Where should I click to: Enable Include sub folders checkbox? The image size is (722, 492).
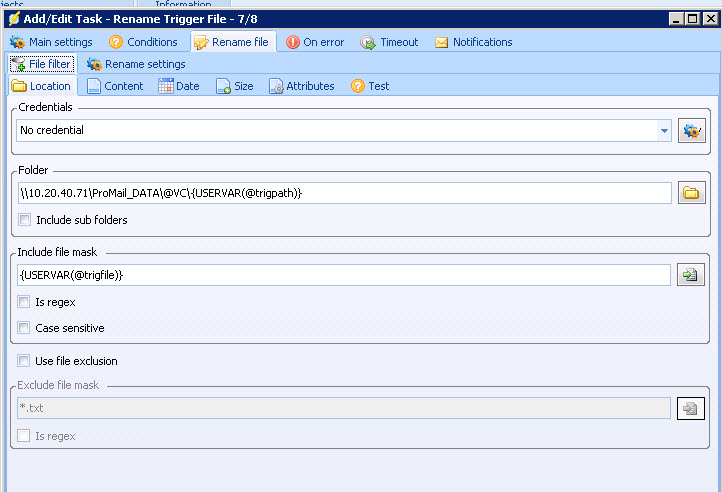(25, 220)
